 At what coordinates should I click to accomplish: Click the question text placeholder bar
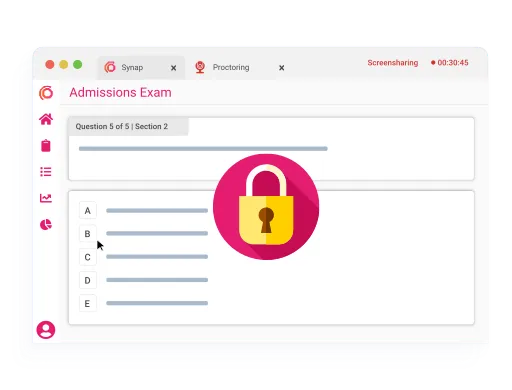(203, 149)
